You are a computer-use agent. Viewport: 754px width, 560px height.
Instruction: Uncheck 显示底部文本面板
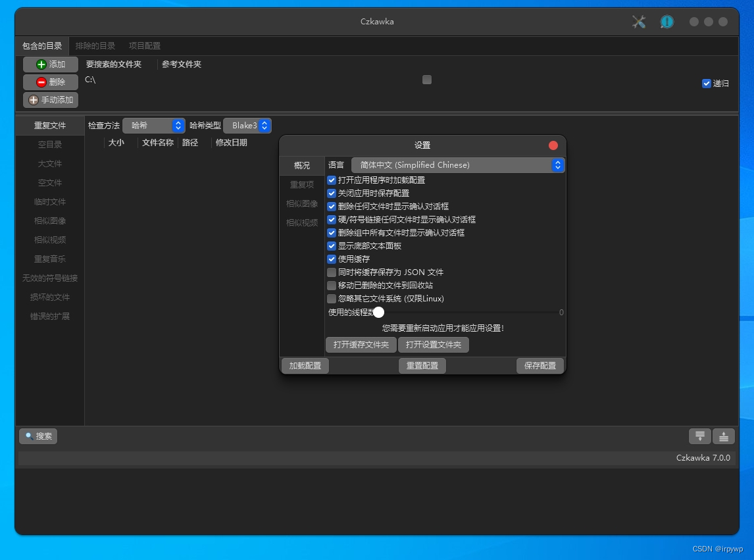[x=332, y=246]
